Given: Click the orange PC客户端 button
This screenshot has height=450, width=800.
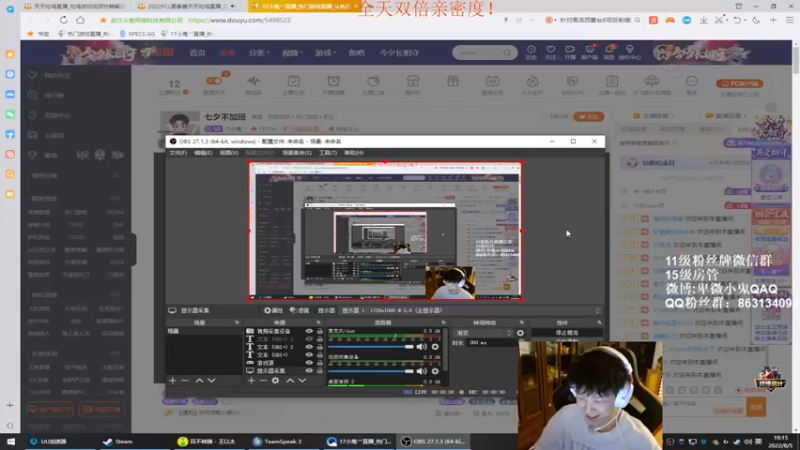Looking at the screenshot, I should point(739,83).
